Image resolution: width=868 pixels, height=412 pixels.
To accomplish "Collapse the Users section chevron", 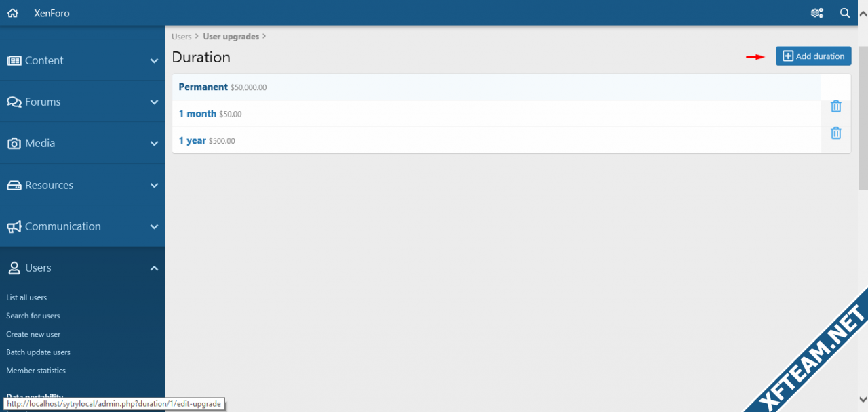I will click(154, 268).
